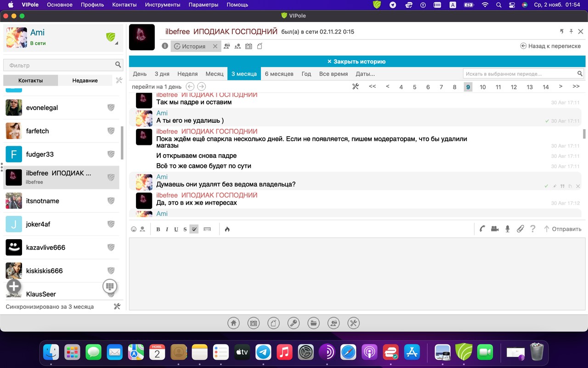Toggle encryption shield for joker4af
Viewport: 588px width, 368px height.
point(111,224)
